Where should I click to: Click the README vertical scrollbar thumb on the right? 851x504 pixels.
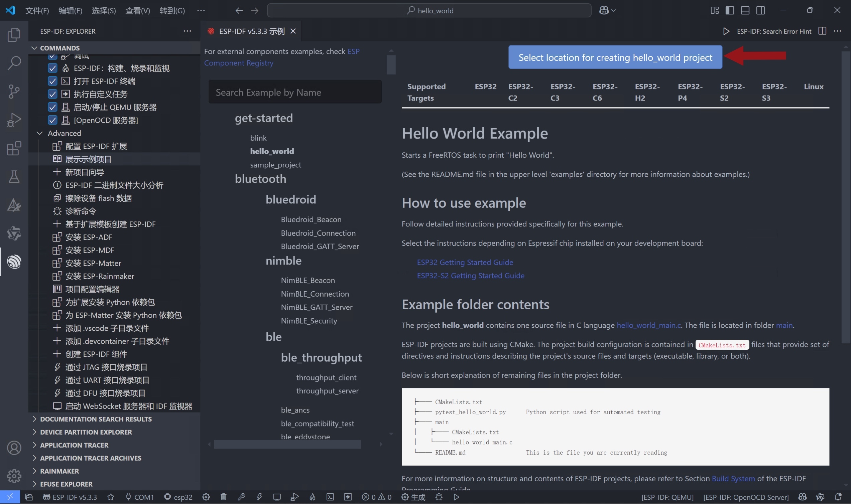tap(846, 197)
